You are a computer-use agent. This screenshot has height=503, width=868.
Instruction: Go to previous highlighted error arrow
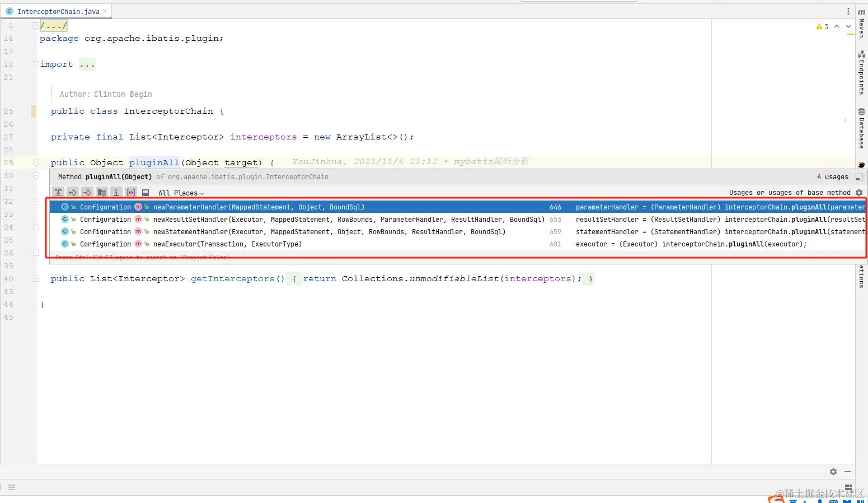point(837,26)
